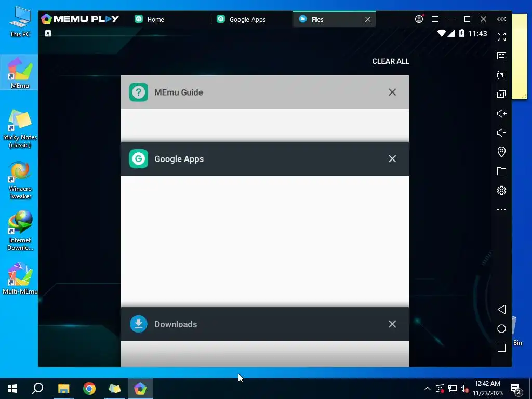This screenshot has width=532, height=399.
Task: Open MEmu settings gear icon
Action: (x=501, y=190)
